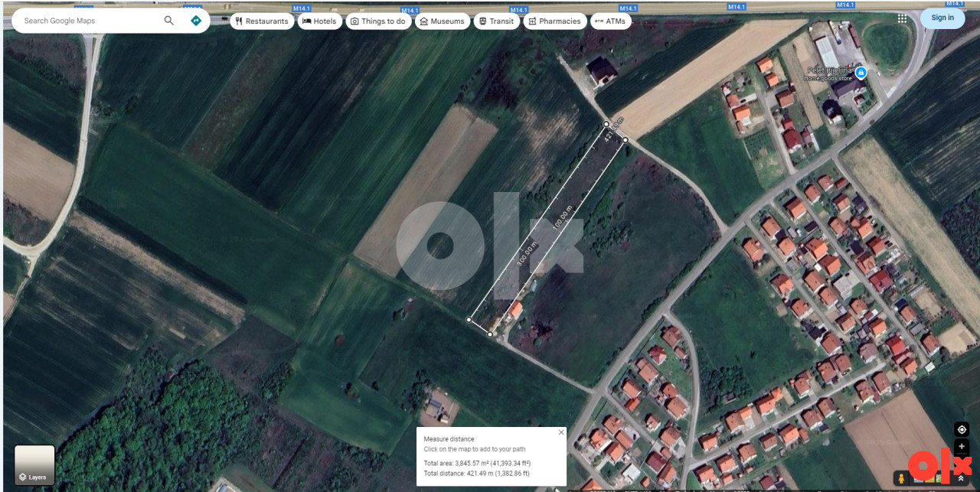Open the Google apps grid
This screenshot has height=492, width=980.
(x=903, y=18)
